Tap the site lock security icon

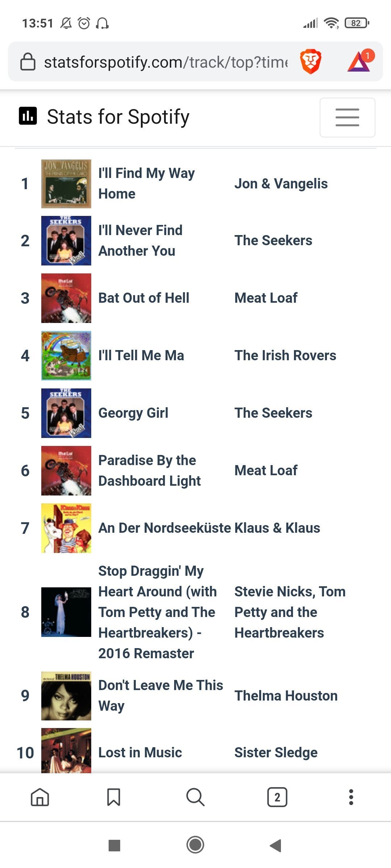pos(28,61)
